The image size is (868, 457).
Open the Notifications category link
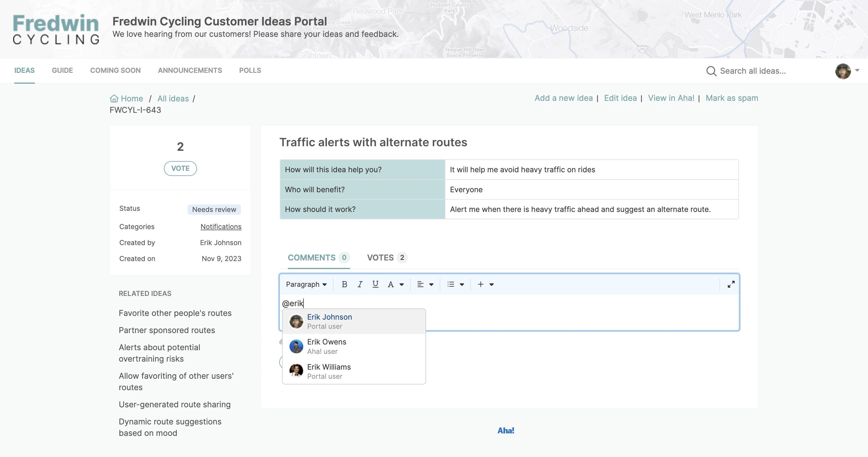point(221,227)
